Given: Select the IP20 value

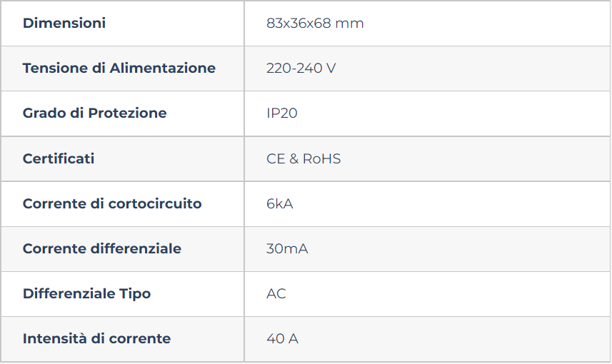Looking at the screenshot, I should click(x=282, y=113).
